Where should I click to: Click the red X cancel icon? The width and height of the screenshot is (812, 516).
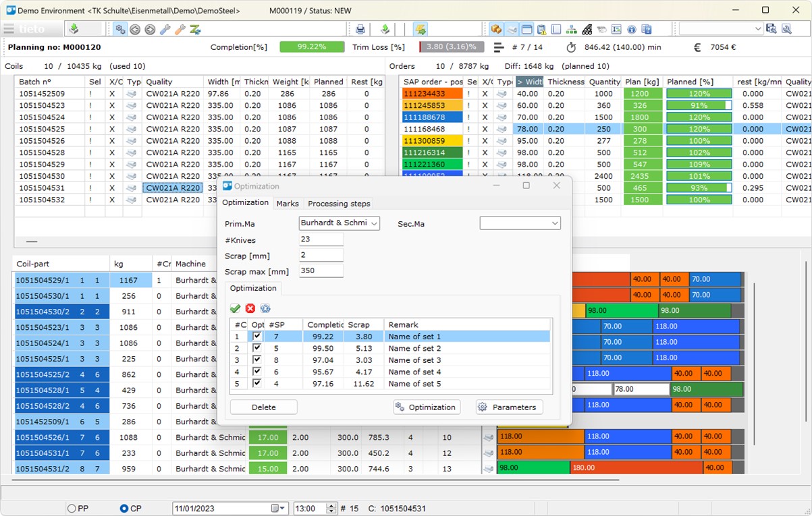250,308
